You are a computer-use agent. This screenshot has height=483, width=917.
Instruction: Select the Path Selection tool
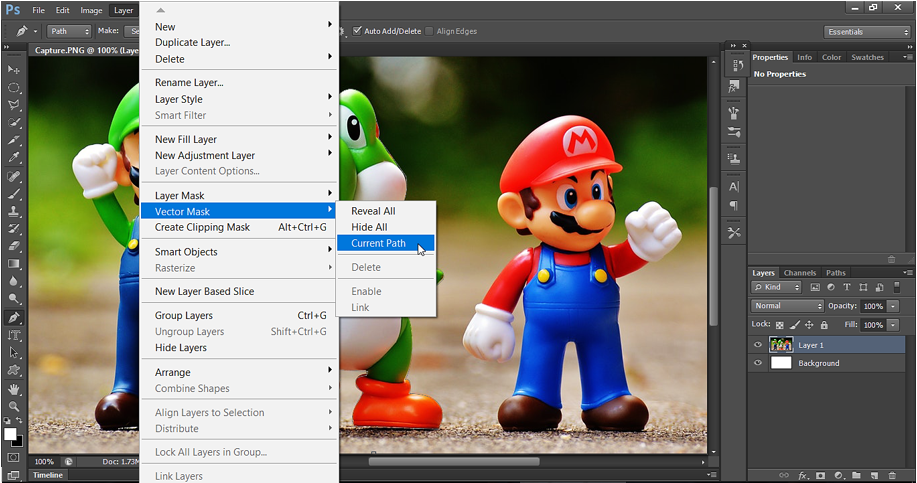click(x=13, y=353)
